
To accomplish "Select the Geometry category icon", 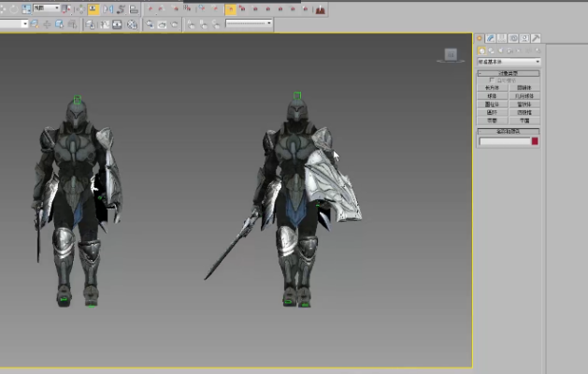I will [x=481, y=50].
